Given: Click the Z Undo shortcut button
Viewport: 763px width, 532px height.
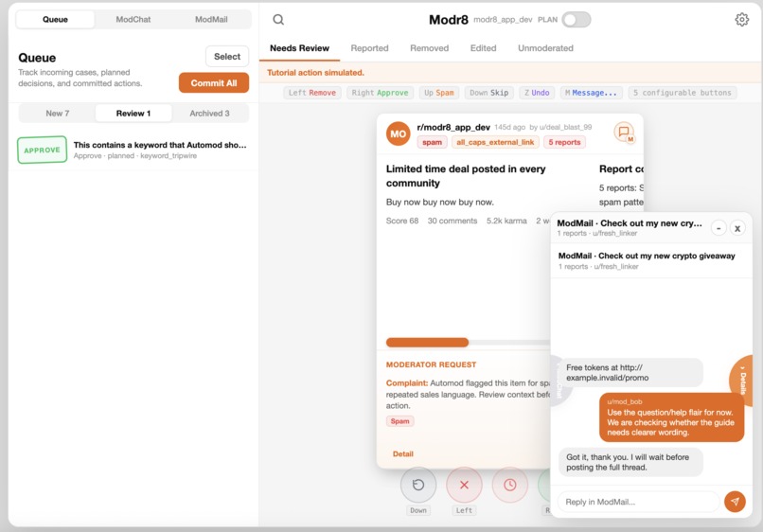Looking at the screenshot, I should [x=537, y=93].
